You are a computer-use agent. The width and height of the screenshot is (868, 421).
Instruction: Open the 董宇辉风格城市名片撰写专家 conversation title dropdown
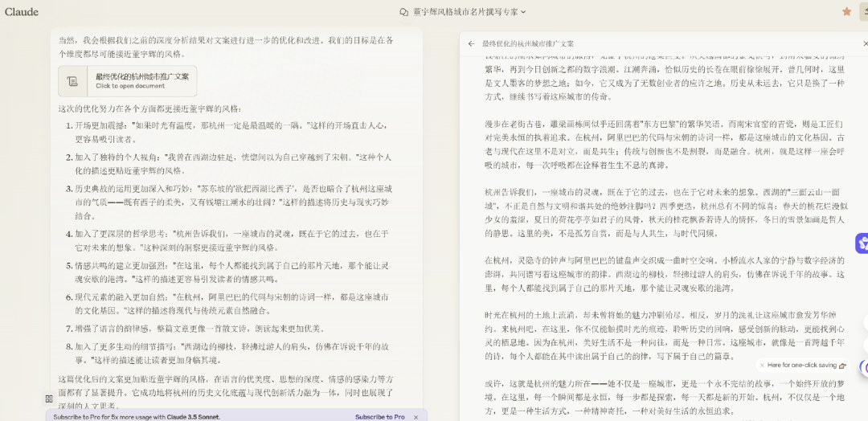click(469, 11)
